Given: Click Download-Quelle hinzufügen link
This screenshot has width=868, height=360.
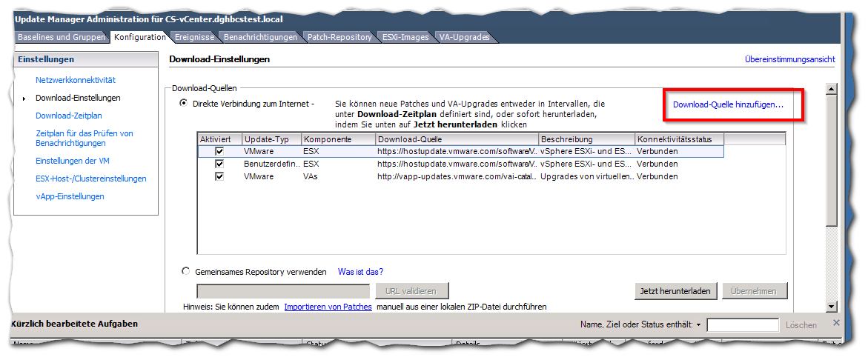Looking at the screenshot, I should click(728, 105).
